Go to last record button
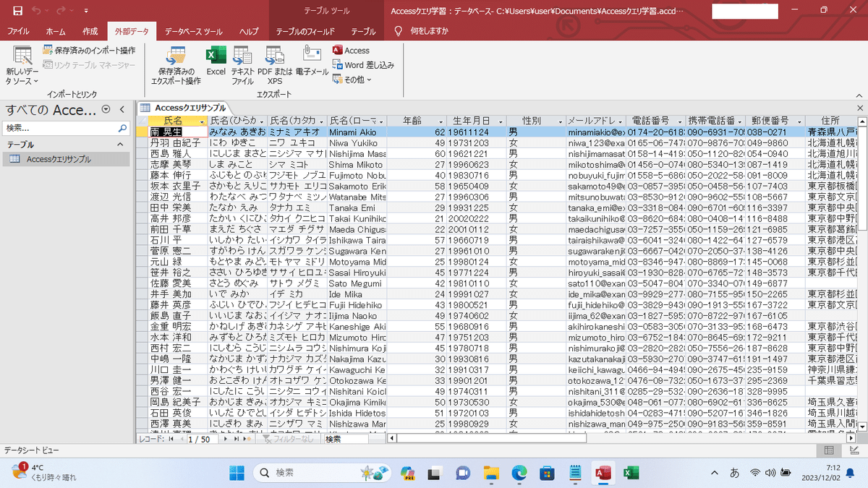Viewport: 868px width, 488px height. pyautogui.click(x=237, y=439)
